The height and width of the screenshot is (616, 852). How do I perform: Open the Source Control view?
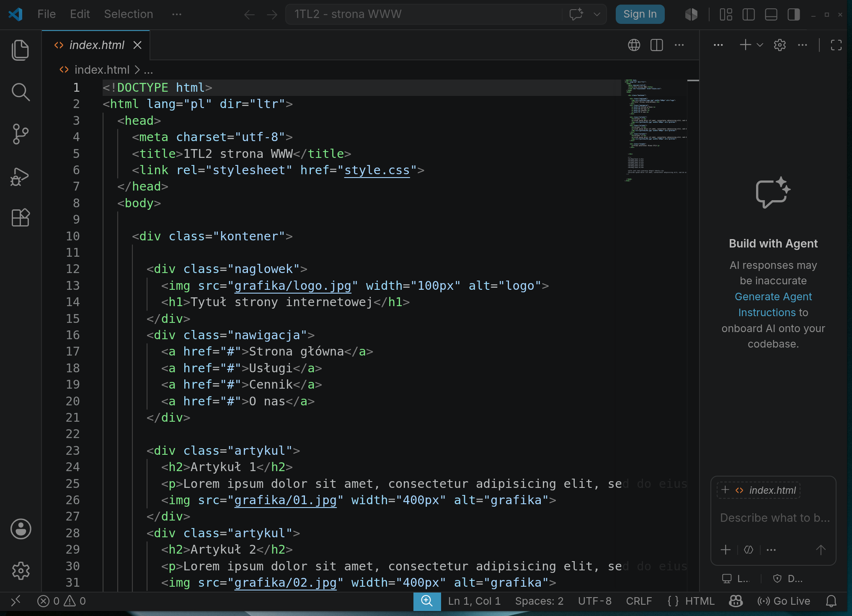point(20,134)
